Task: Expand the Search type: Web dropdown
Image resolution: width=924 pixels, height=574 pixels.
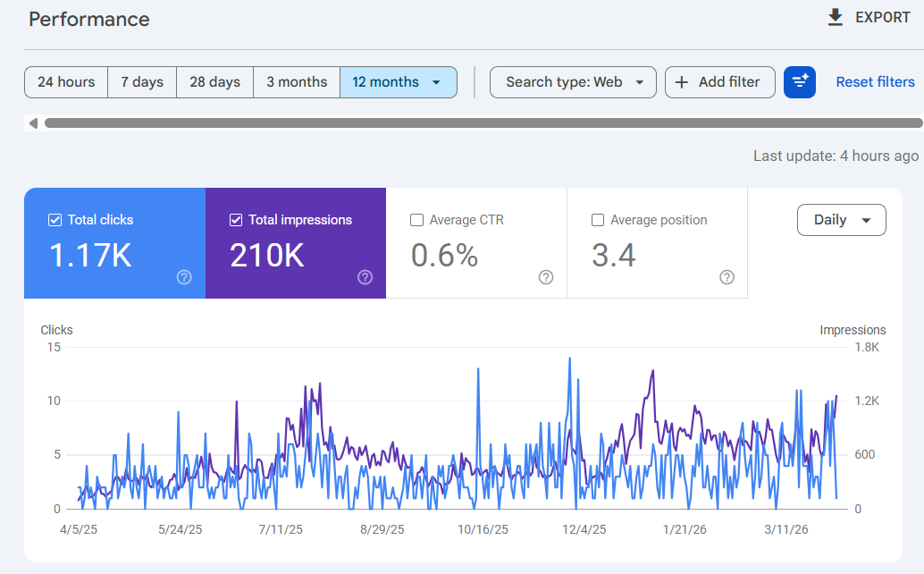Action: [573, 82]
